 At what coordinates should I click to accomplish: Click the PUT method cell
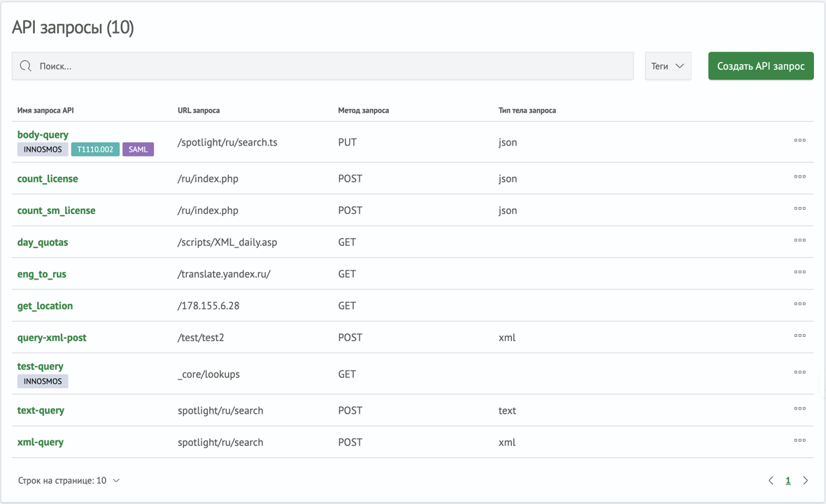click(x=347, y=142)
